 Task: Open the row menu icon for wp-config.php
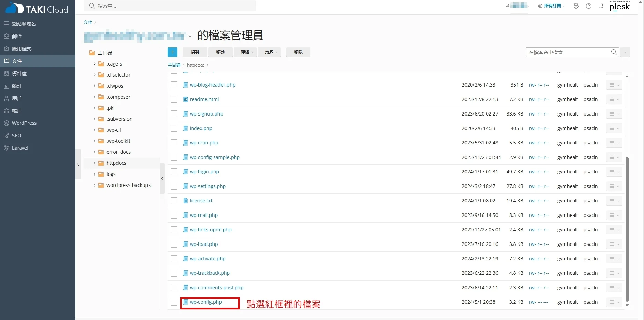(x=614, y=302)
